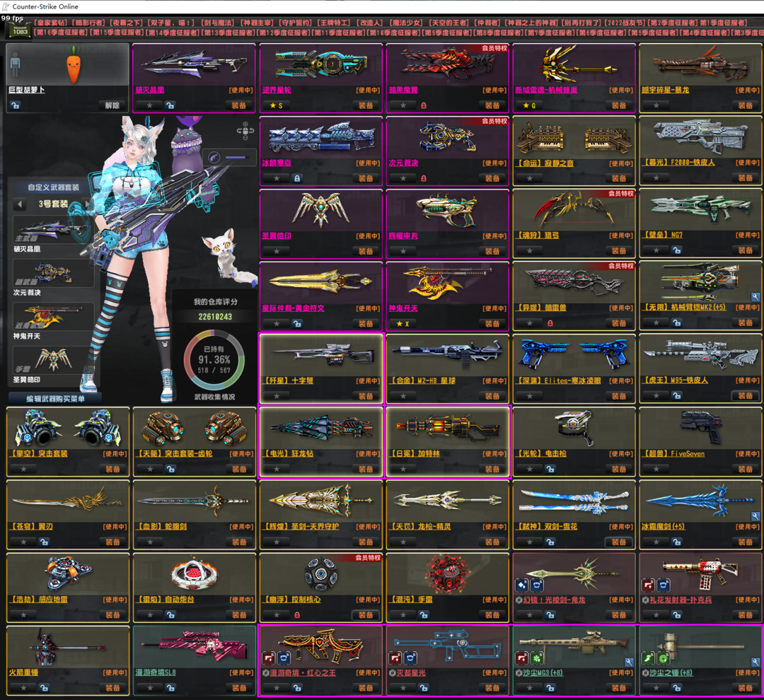Select the 副武器 slot in the custom set
Image resolution: width=764 pixels, height=700 pixels.
pos(52,274)
